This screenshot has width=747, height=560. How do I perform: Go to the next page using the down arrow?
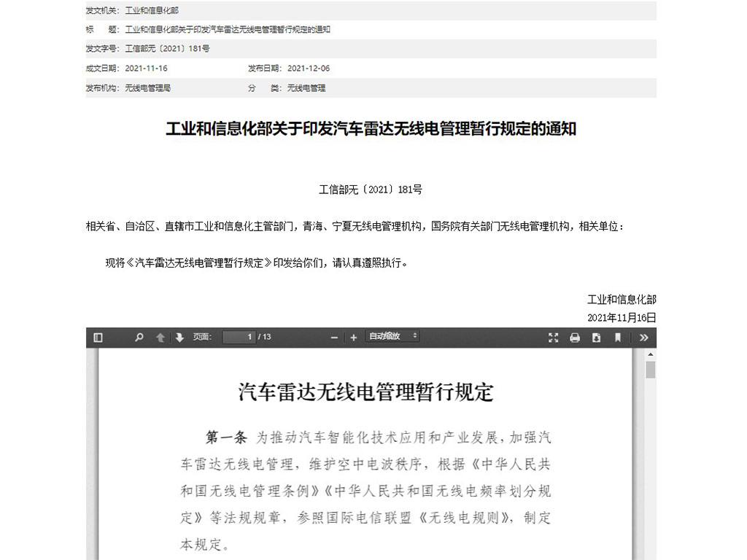tap(178, 338)
